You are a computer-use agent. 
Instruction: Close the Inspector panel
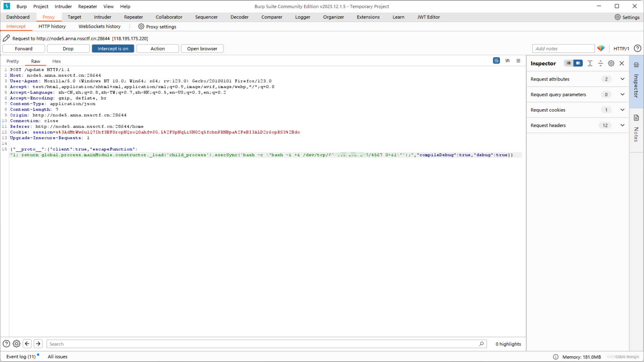tap(622, 63)
